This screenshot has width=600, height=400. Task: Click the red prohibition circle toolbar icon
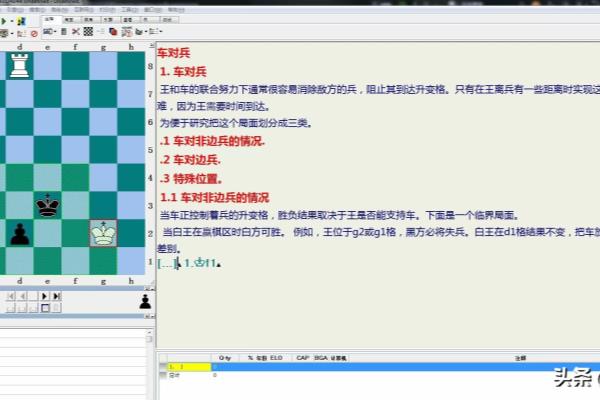(x=34, y=34)
